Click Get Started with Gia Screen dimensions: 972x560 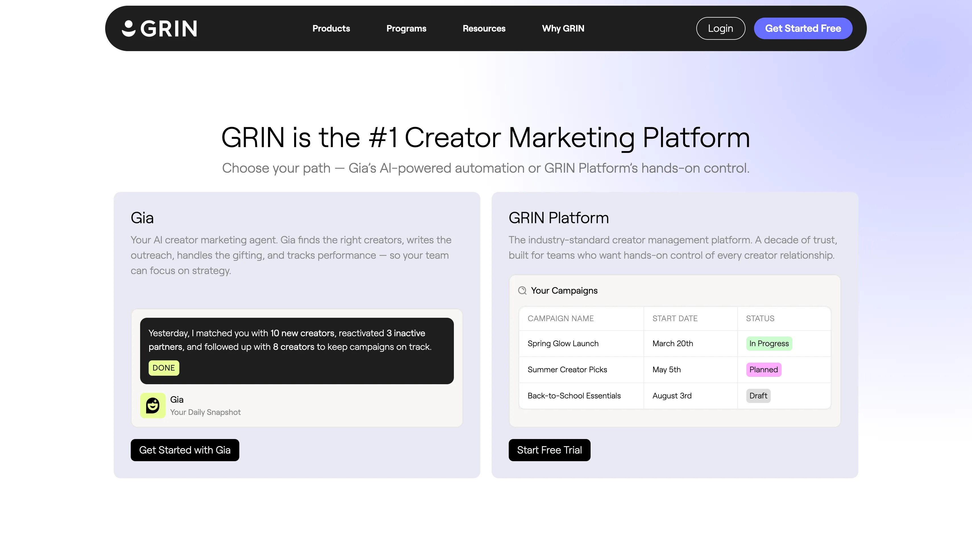click(x=185, y=450)
